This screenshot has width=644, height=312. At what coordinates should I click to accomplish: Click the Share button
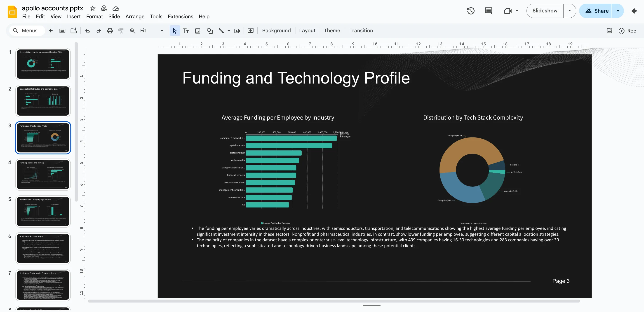[x=601, y=11]
